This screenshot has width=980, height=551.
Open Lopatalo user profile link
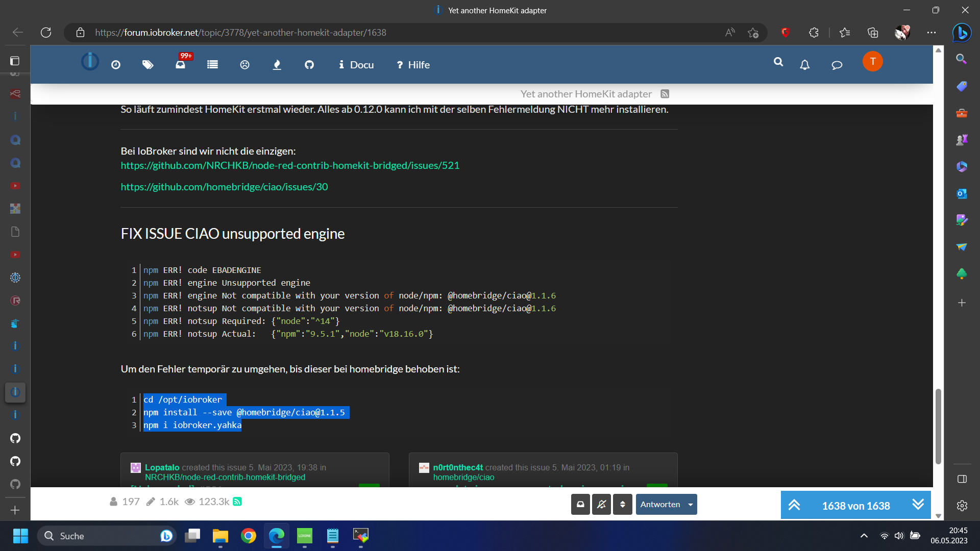click(162, 467)
